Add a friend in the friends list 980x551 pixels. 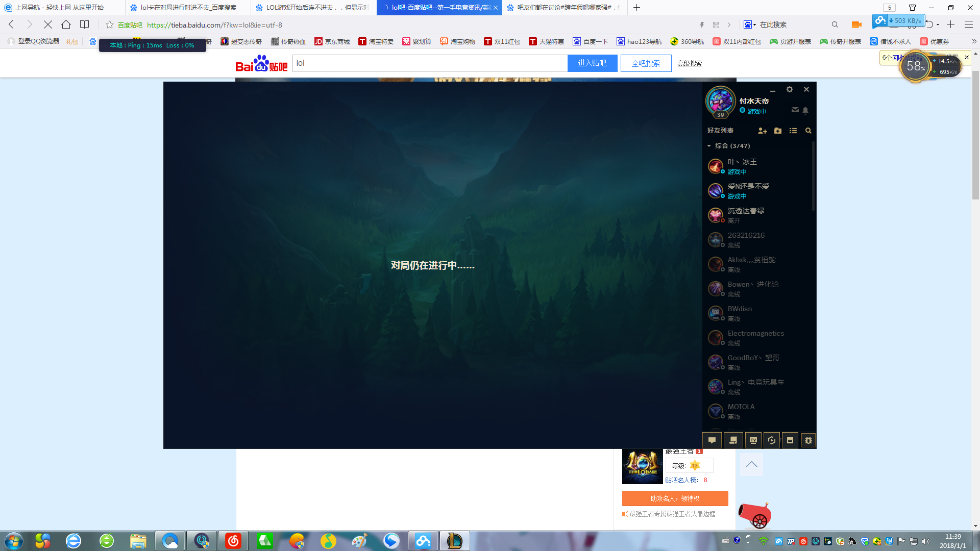pyautogui.click(x=763, y=131)
